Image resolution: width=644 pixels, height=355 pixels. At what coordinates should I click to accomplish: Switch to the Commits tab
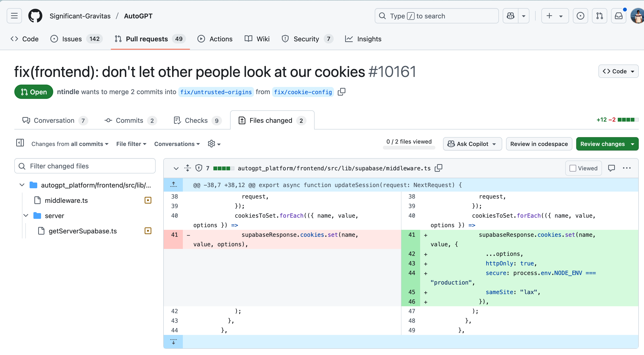click(131, 121)
